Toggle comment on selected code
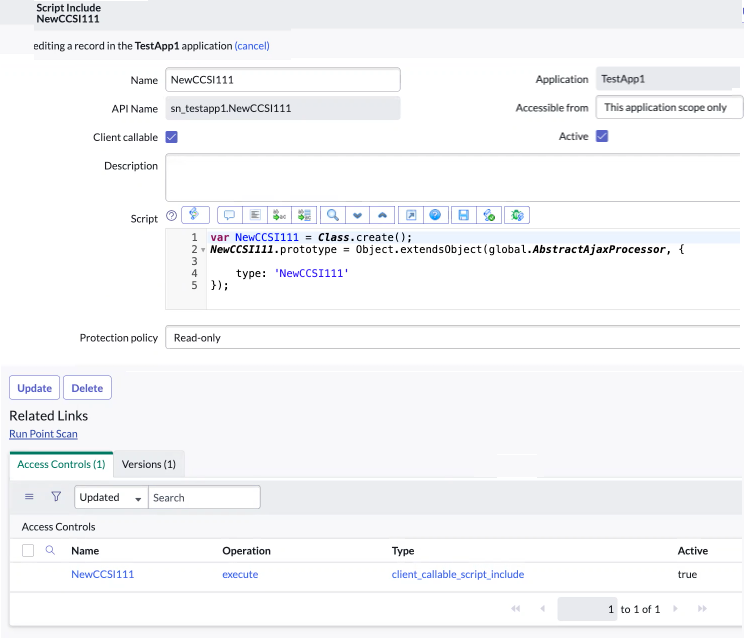The width and height of the screenshot is (746, 638). pyautogui.click(x=230, y=215)
